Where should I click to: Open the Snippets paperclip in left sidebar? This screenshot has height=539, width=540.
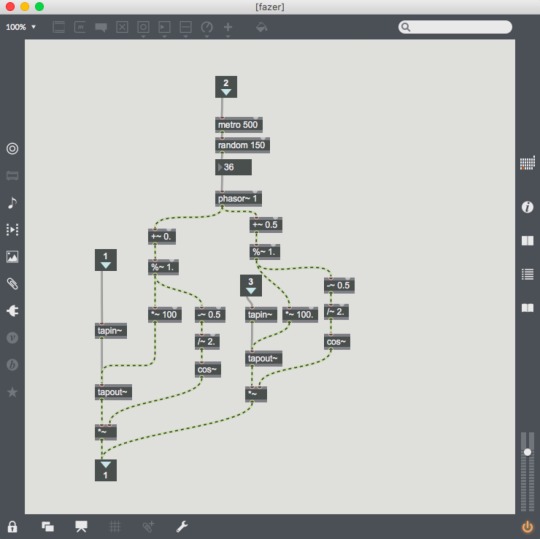pyautogui.click(x=12, y=284)
